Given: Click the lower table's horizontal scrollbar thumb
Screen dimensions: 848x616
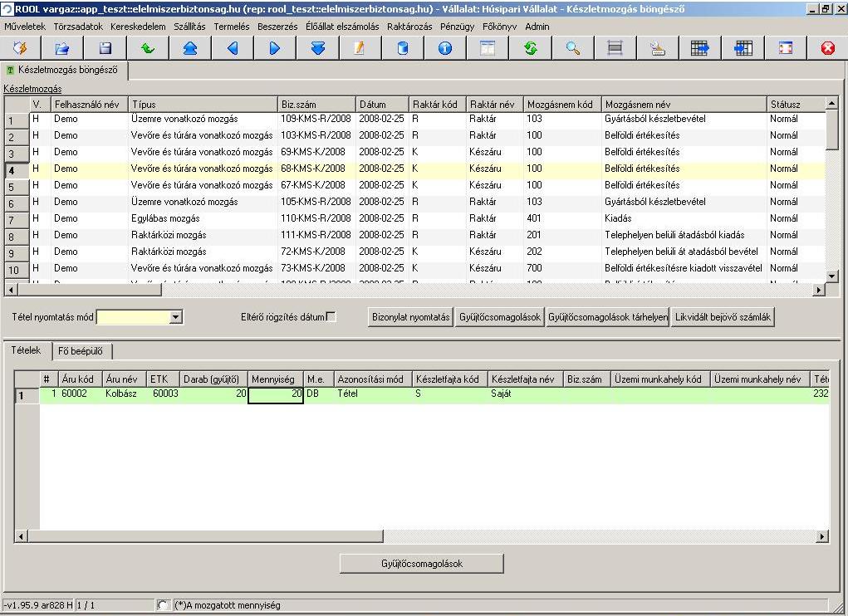Looking at the screenshot, I should [x=205, y=536].
